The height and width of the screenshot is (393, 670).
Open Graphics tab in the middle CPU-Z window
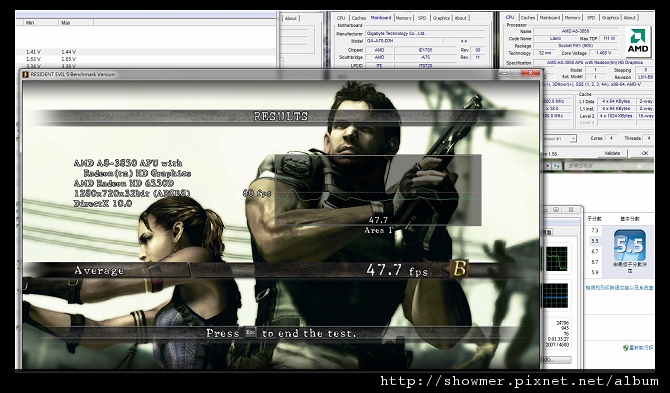coord(441,18)
